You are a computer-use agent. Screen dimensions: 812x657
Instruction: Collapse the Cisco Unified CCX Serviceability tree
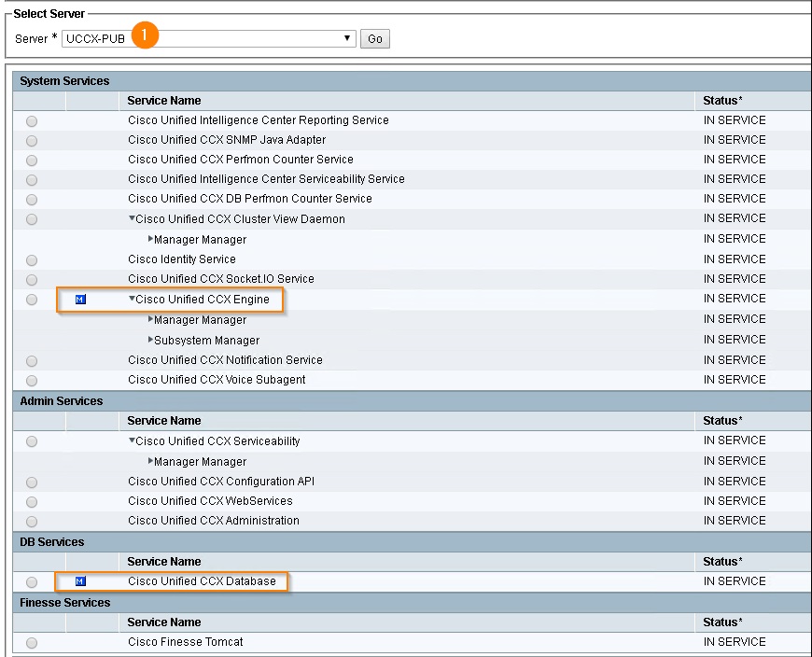[132, 440]
